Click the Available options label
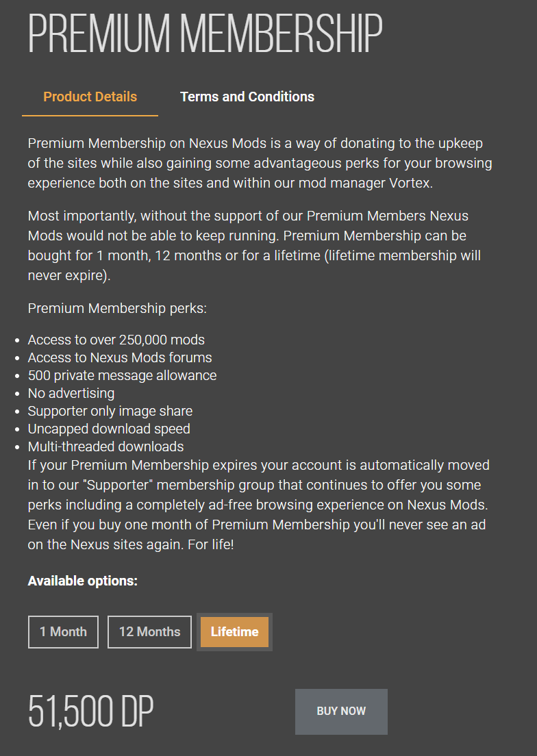Image resolution: width=537 pixels, height=756 pixels. pyautogui.click(x=82, y=581)
